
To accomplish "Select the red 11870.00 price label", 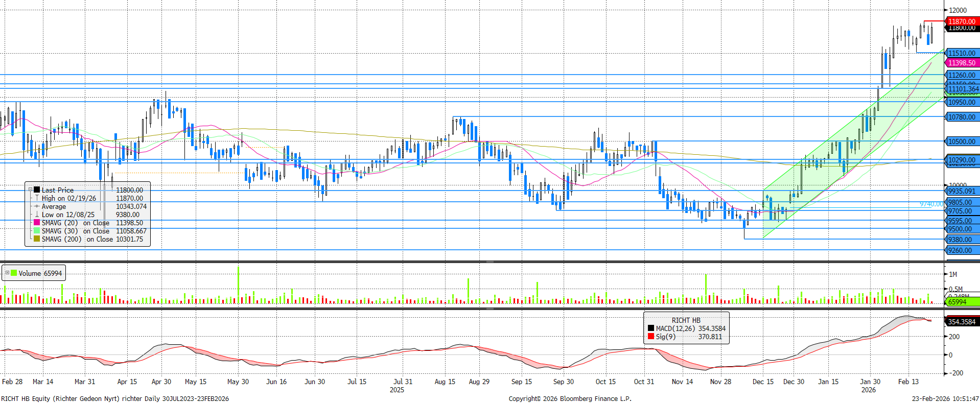I will [x=962, y=21].
